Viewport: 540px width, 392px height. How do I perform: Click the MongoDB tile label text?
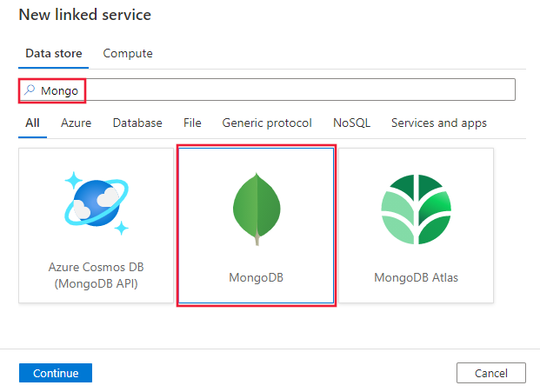pyautogui.click(x=257, y=277)
